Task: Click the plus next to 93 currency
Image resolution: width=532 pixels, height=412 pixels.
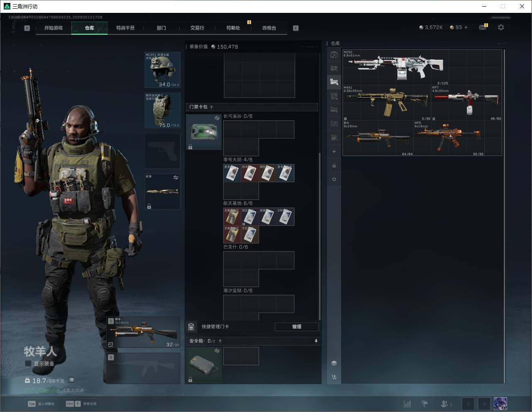Action: (x=466, y=27)
